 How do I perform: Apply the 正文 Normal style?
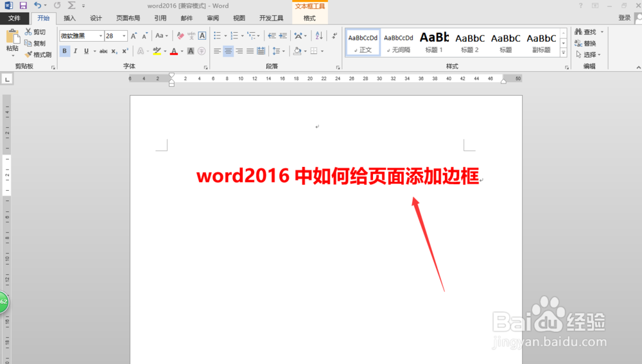click(363, 42)
